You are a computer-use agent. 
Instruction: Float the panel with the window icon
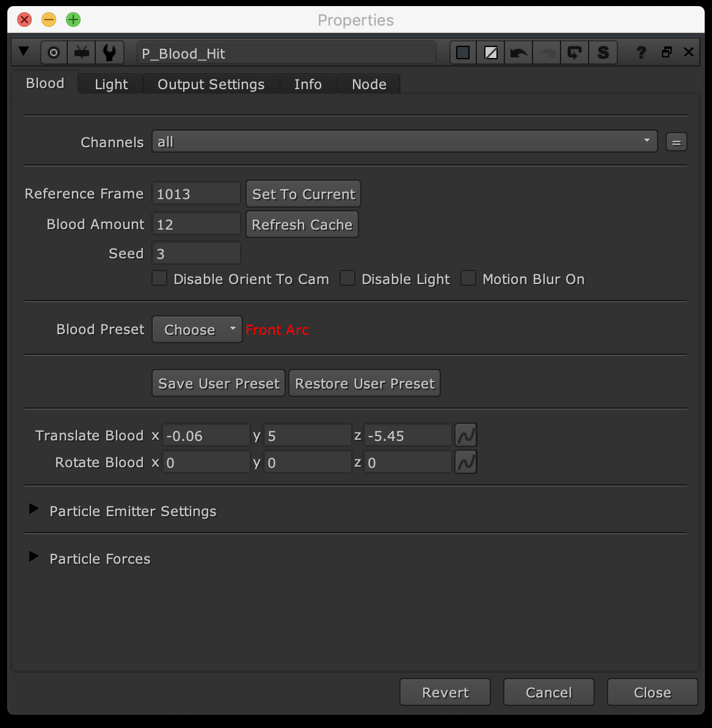coord(666,53)
